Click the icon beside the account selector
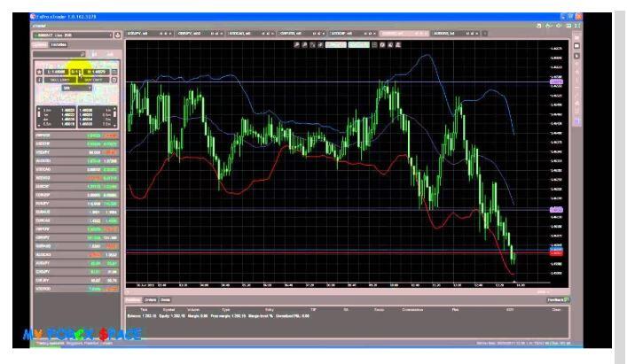 [118, 35]
